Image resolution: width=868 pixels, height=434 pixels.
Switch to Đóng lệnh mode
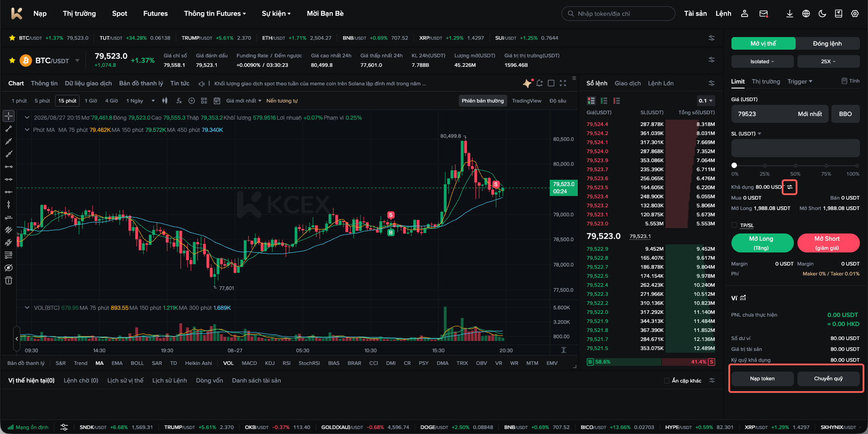click(827, 43)
